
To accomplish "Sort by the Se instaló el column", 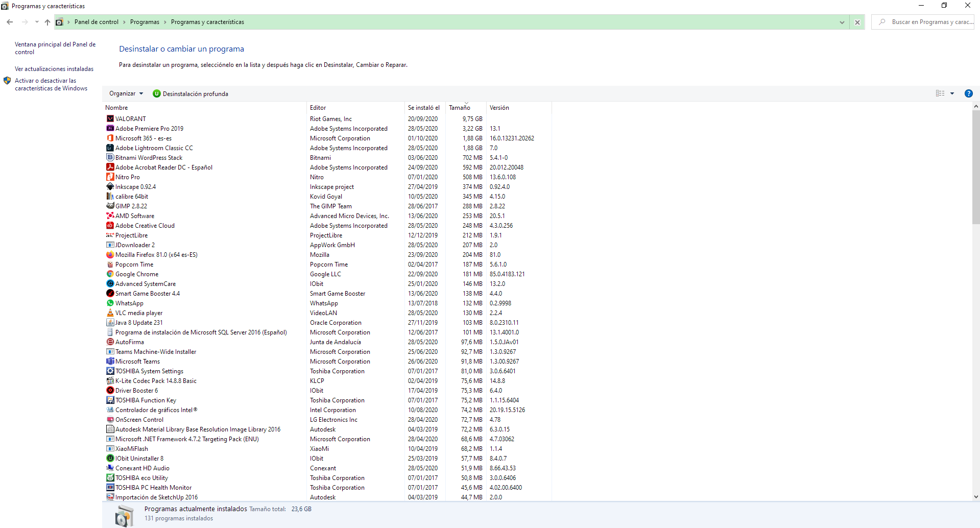I will [425, 108].
